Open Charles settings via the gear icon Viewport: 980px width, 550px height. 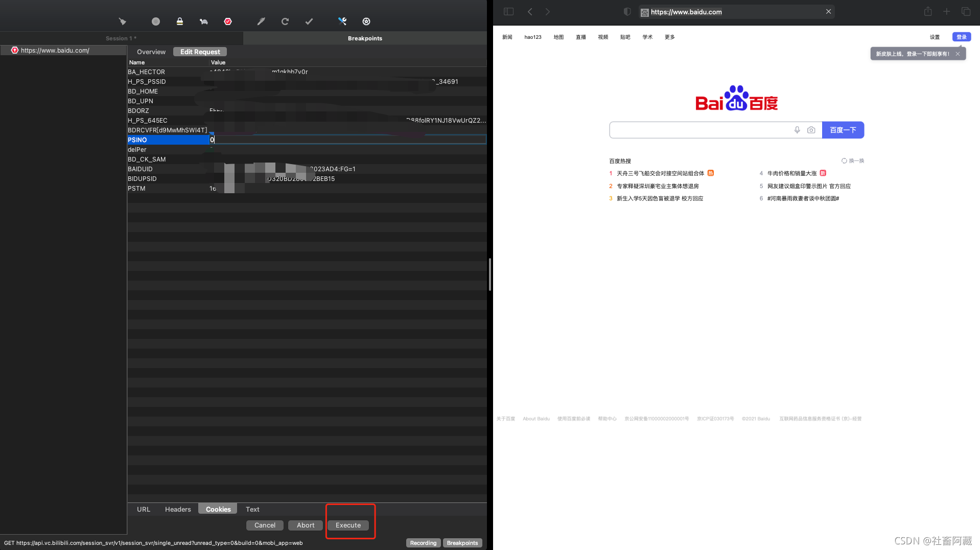(366, 21)
